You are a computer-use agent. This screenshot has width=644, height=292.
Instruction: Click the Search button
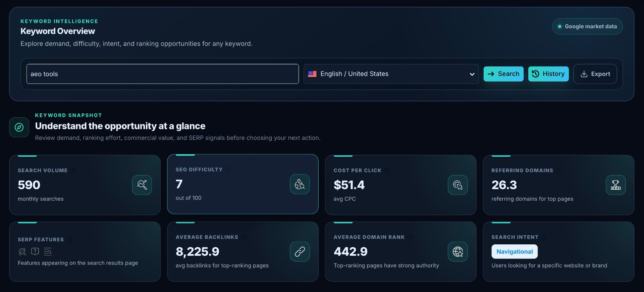(503, 74)
